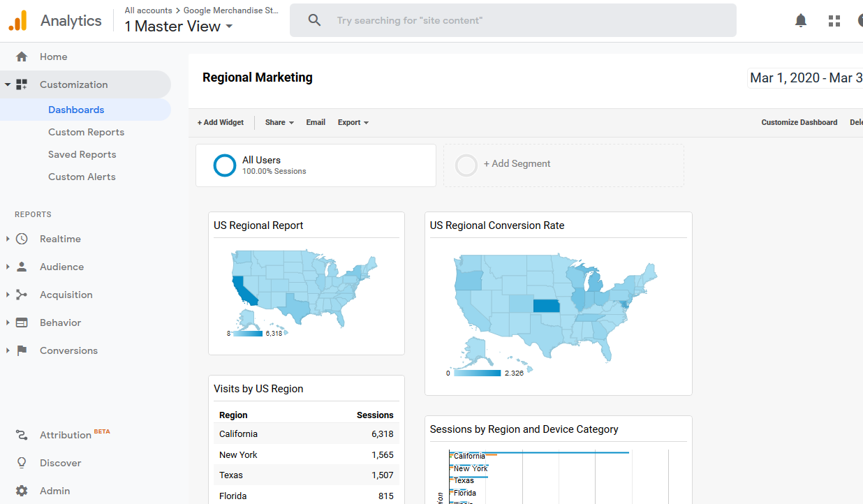Click the Home icon in sidebar
Viewport: 863px width, 504px height.
click(22, 57)
